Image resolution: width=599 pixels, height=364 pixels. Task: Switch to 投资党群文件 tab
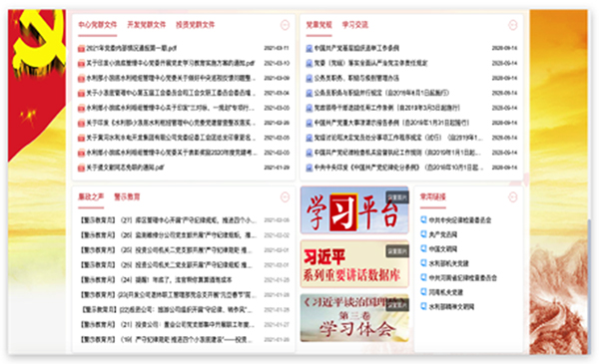pyautogui.click(x=196, y=25)
